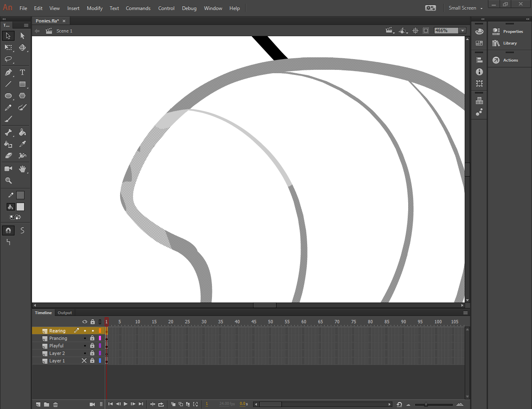Open the Debug menu
532x409 pixels.
[x=189, y=8]
